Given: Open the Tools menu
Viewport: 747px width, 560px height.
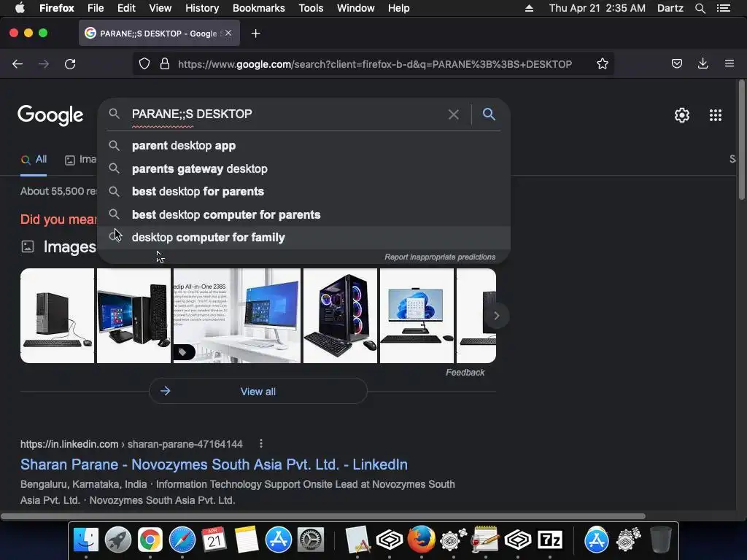Looking at the screenshot, I should coord(311,8).
